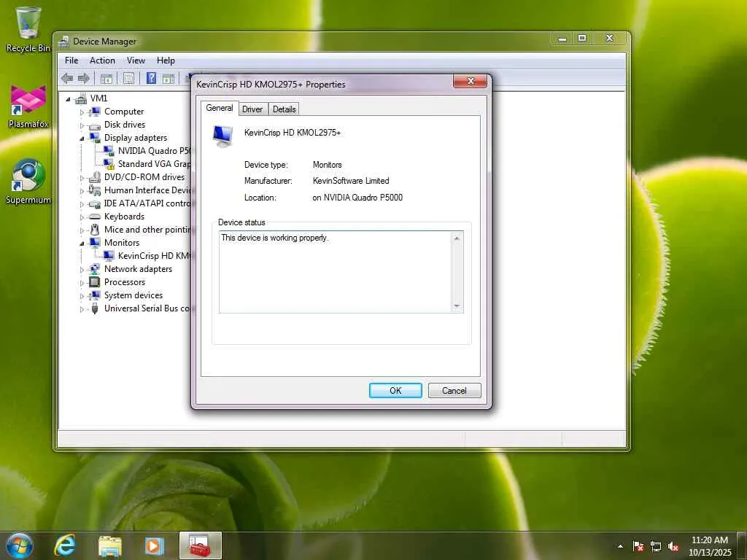This screenshot has width=747, height=560.
Task: Click inside the Device status text box
Action: click(x=336, y=272)
